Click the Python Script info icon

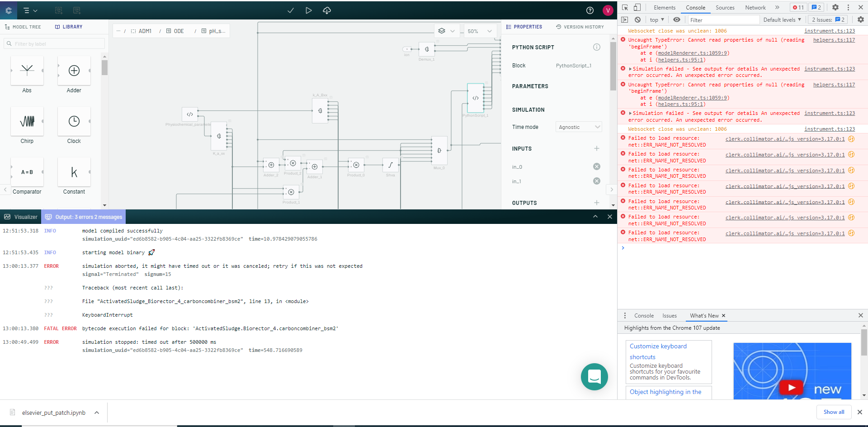point(597,47)
